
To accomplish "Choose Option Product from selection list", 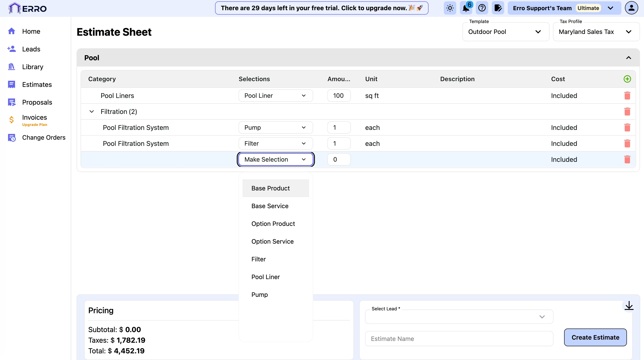I will [273, 224].
